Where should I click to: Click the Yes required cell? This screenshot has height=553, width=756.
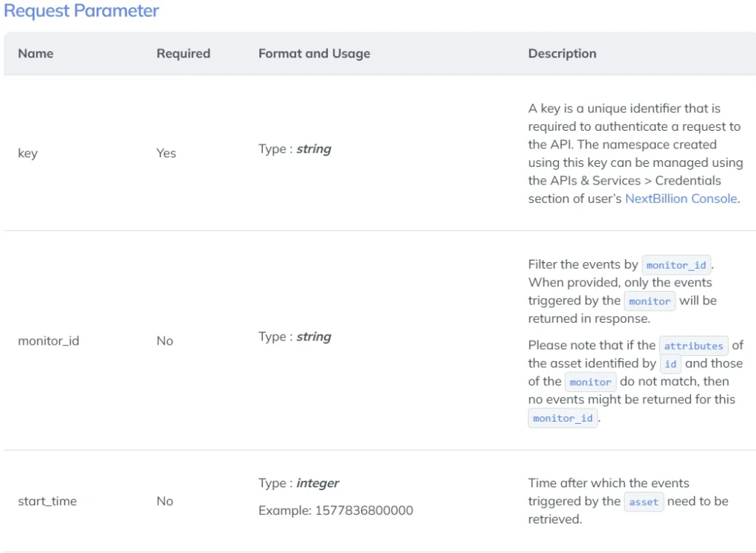[x=166, y=154]
